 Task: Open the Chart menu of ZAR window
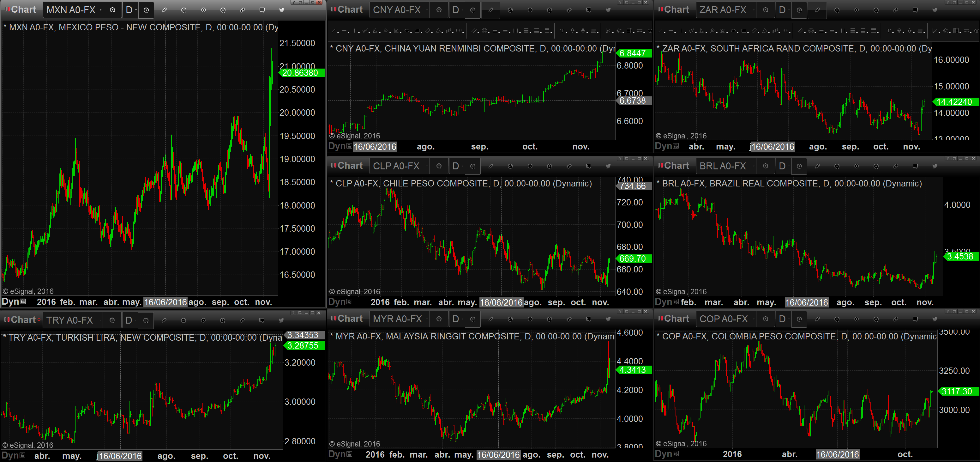673,9
